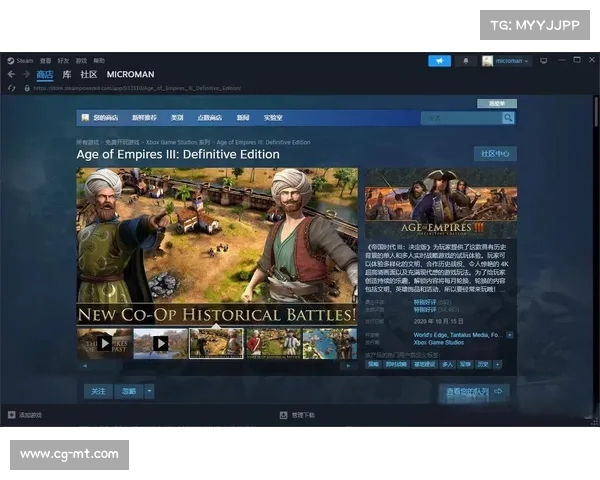Viewport: 600px width, 480px height.
Task: Open the 好友 menu
Action: [x=64, y=60]
